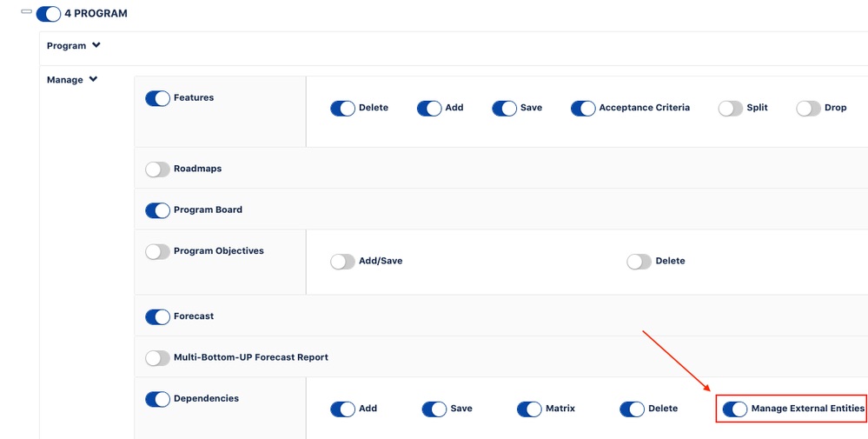868x439 pixels.
Task: Disable the Forecast toggle
Action: (x=158, y=317)
